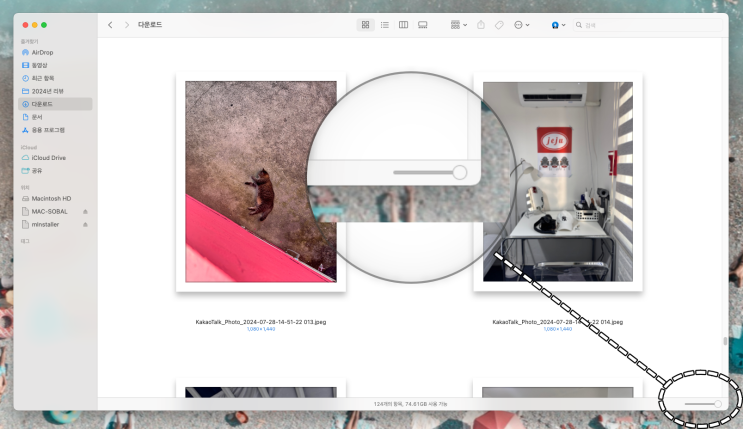Screen dimensions: 743x429
Task: Open 동영상 in the sidebar
Action: point(55,65)
